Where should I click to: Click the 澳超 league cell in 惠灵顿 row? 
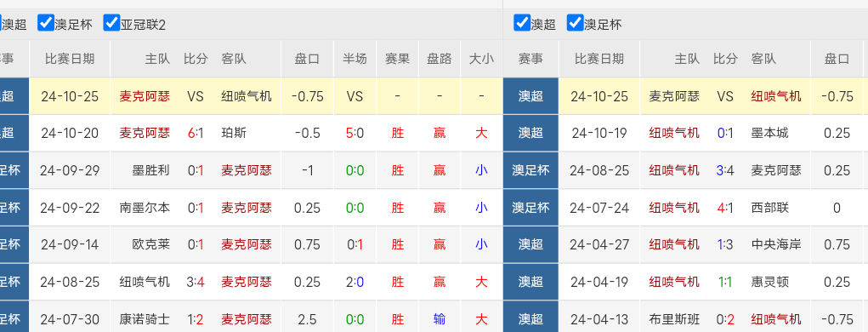pyautogui.click(x=530, y=282)
